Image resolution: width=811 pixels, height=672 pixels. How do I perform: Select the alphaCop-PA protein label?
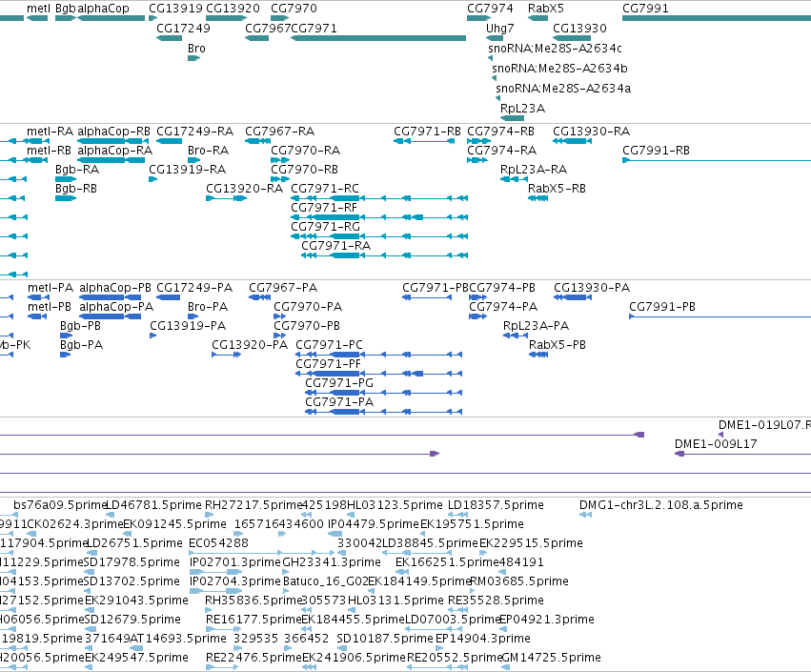(116, 307)
